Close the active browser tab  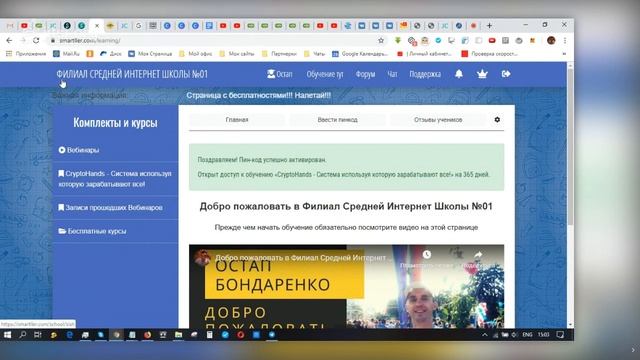pos(97,26)
